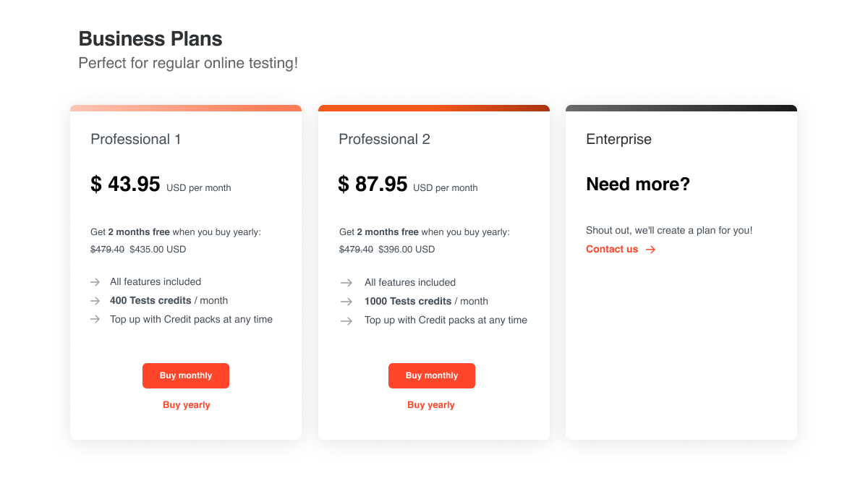
Task: Click arrow icon next to 400 Tests credits
Action: pos(95,301)
